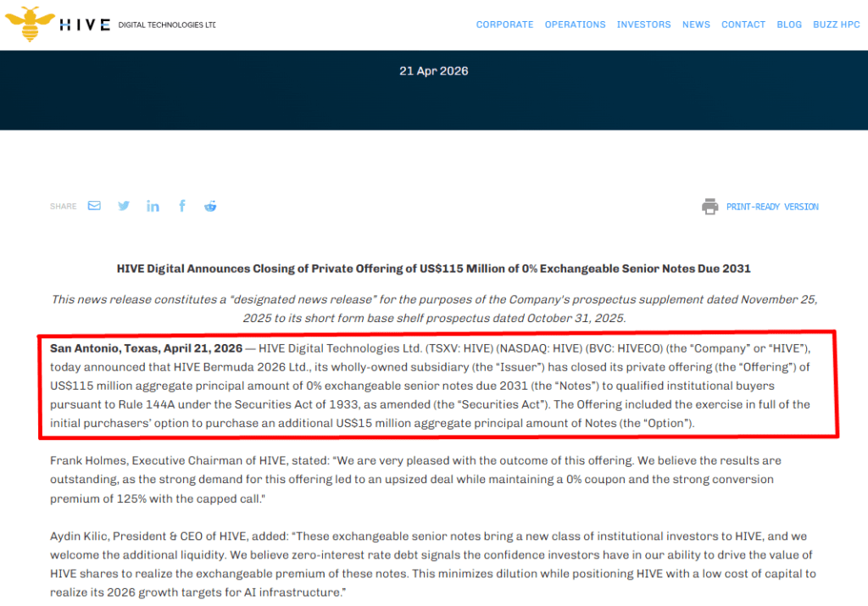Visit the Blog page
The image size is (868, 606).
click(789, 25)
